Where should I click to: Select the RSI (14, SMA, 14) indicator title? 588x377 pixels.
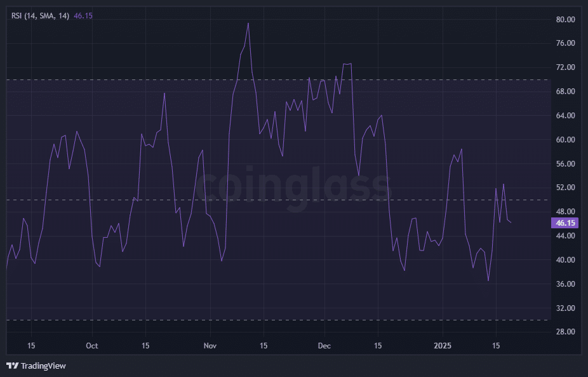(x=41, y=15)
